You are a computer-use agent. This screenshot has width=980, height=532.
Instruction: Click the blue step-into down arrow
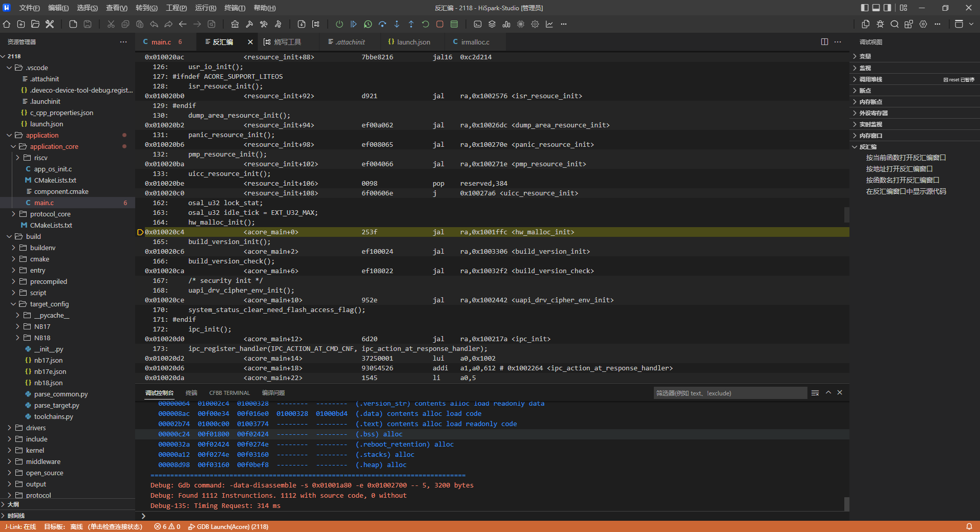pyautogui.click(x=397, y=24)
